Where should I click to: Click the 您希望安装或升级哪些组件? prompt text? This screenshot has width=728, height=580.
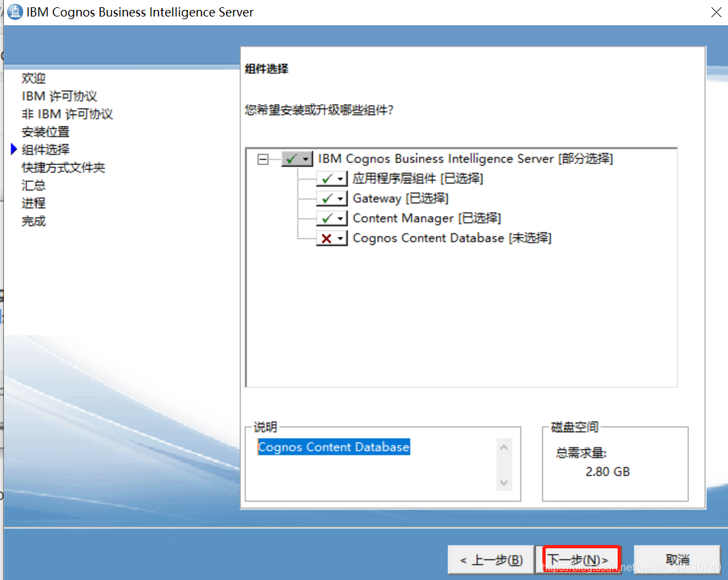[319, 110]
